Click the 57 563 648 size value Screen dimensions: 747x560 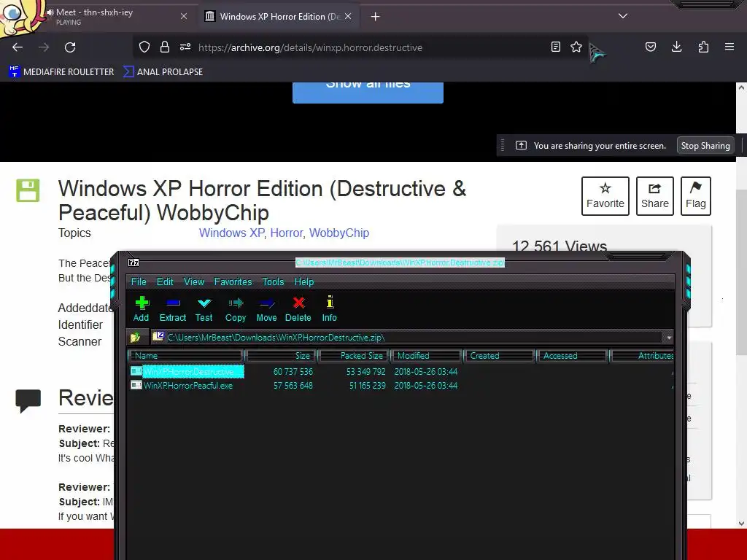point(293,386)
